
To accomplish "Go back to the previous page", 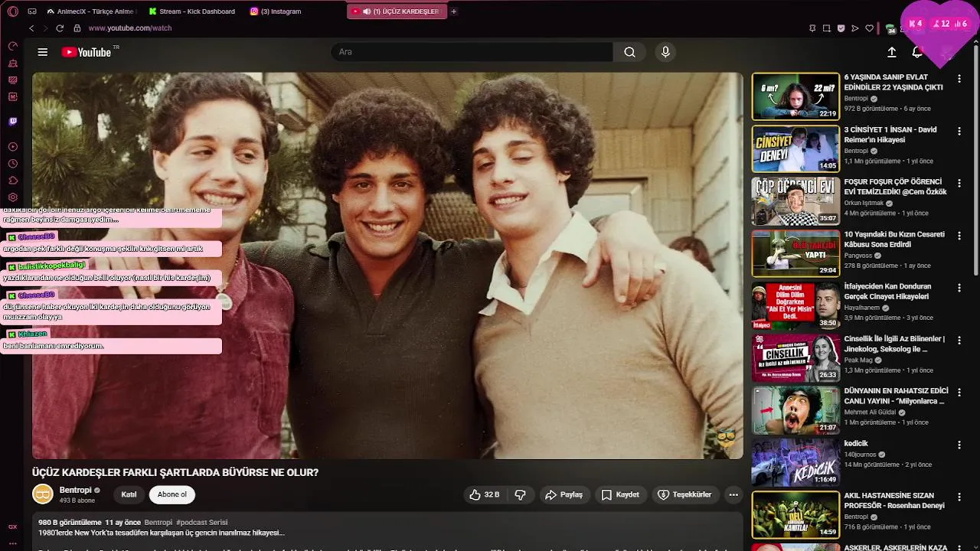I will point(31,28).
